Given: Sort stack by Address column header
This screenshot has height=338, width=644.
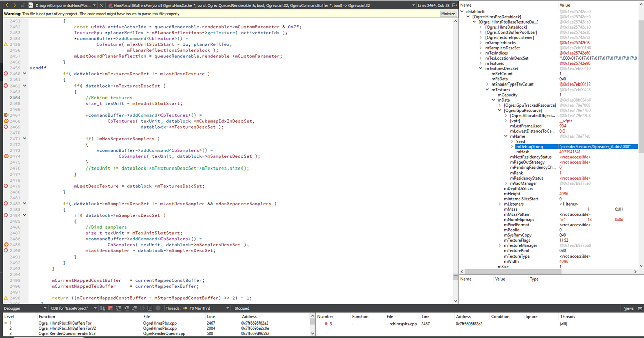Looking at the screenshot, I should point(250,317).
